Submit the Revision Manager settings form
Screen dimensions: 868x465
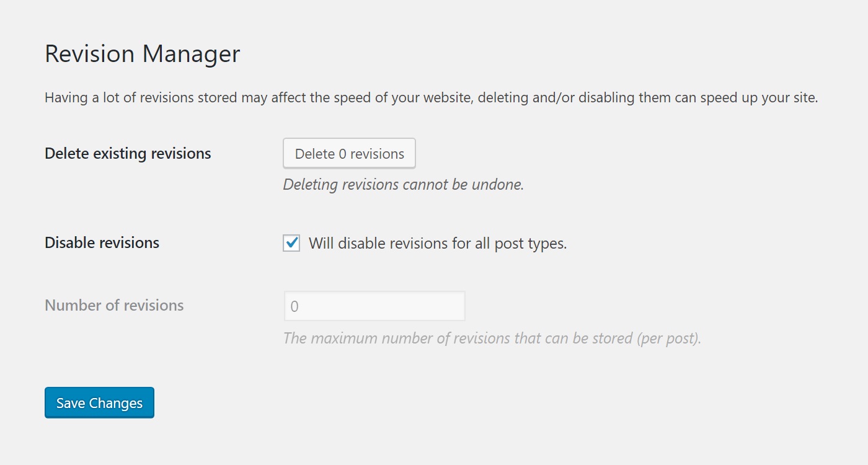tap(99, 403)
